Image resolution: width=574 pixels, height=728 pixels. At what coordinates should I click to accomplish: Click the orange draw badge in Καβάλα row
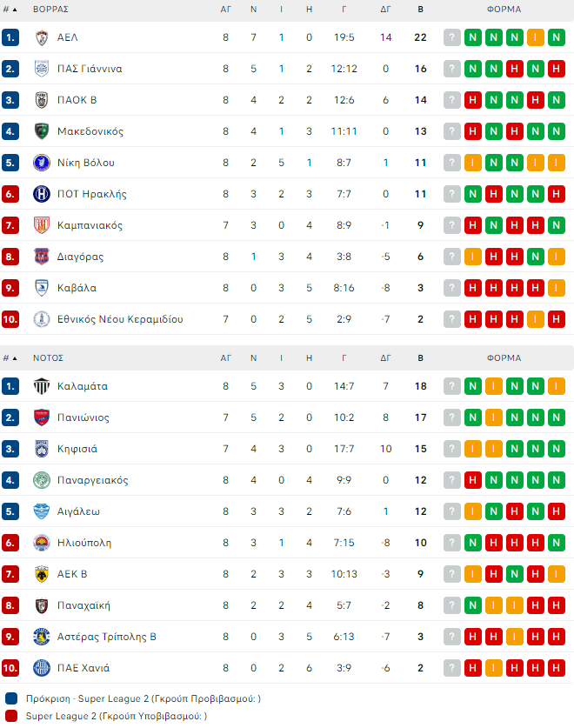coord(556,288)
